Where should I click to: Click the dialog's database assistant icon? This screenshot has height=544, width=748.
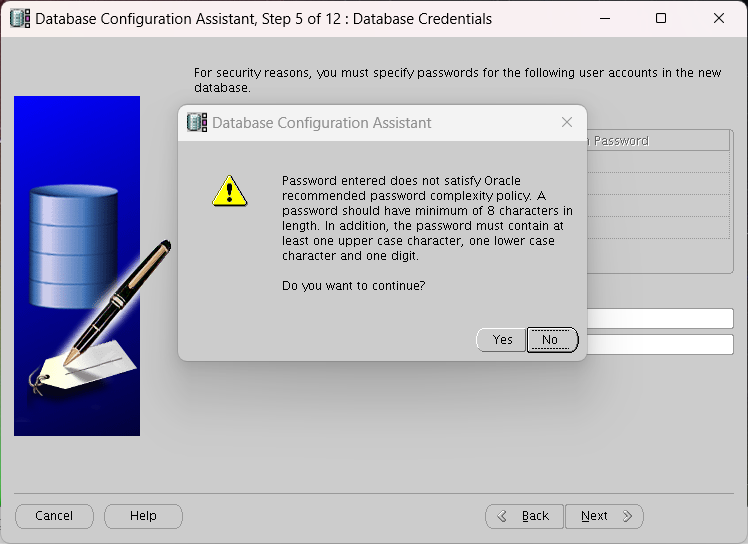click(x=197, y=123)
